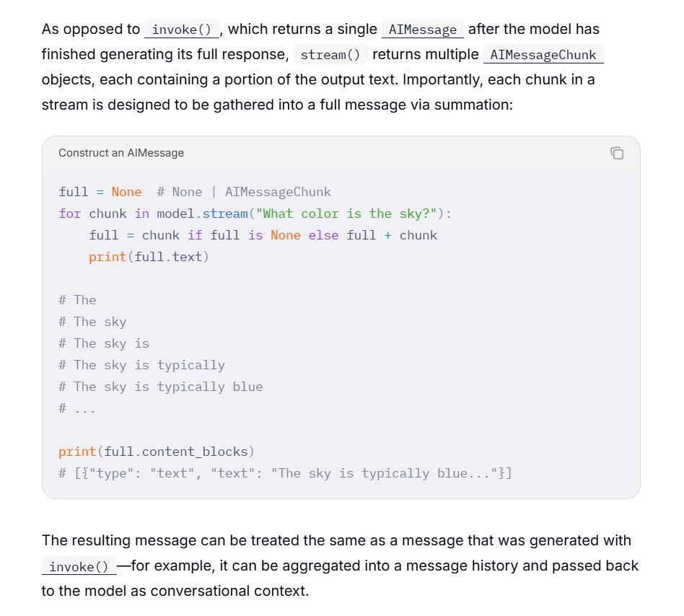The width and height of the screenshot is (684, 616).
Task: Click the Construct an AIMessage title
Action: (121, 153)
